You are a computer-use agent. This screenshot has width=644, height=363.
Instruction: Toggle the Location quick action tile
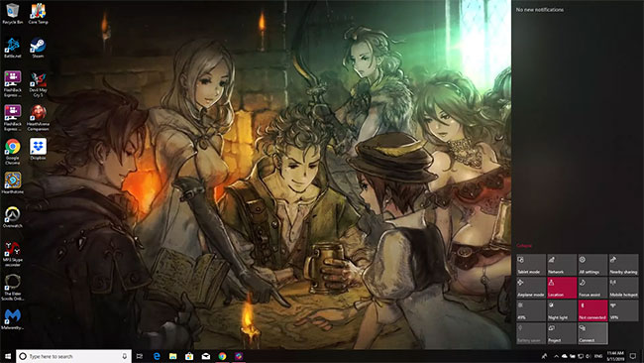(562, 288)
